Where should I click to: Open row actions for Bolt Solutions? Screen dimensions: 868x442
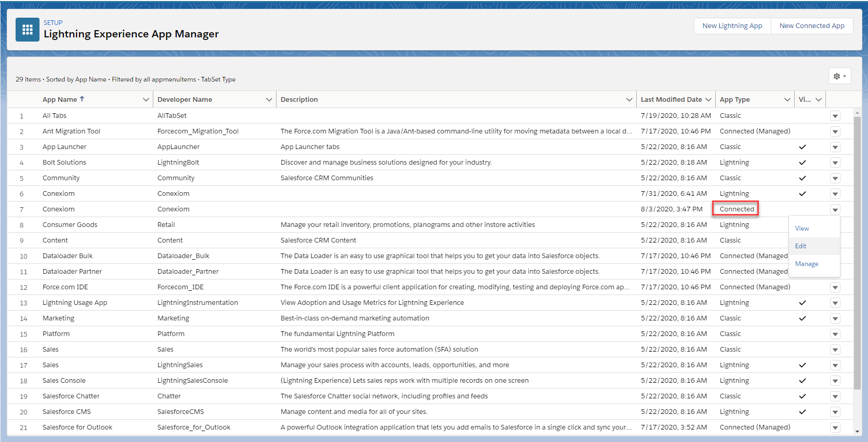click(x=835, y=163)
